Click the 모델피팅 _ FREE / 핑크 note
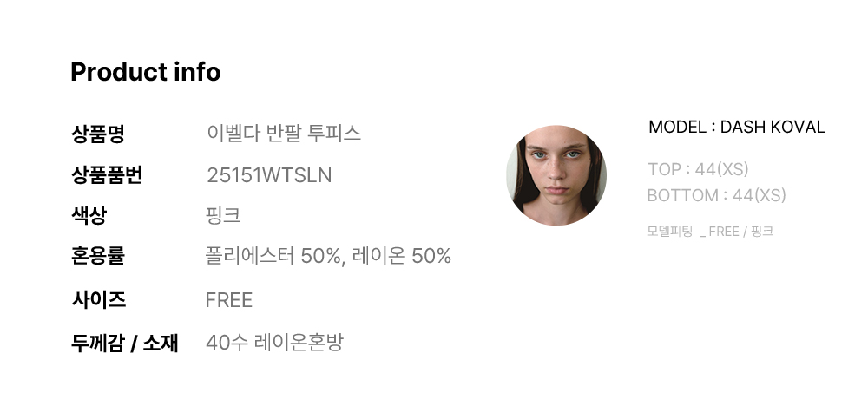Viewport: 868px width, 406px height. coord(710,232)
